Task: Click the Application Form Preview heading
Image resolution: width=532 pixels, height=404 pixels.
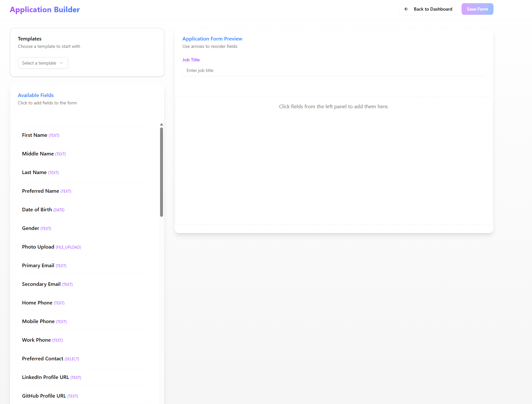Action: pyautogui.click(x=212, y=39)
